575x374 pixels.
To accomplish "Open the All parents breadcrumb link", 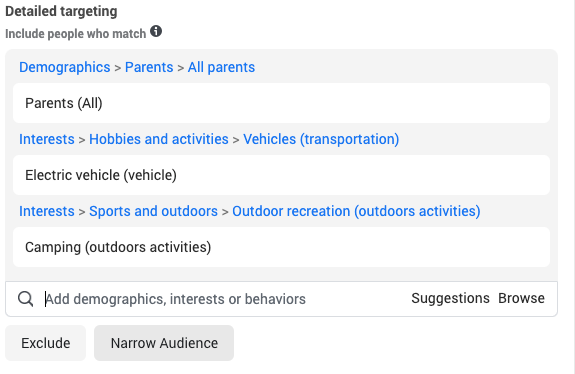I will tap(221, 67).
